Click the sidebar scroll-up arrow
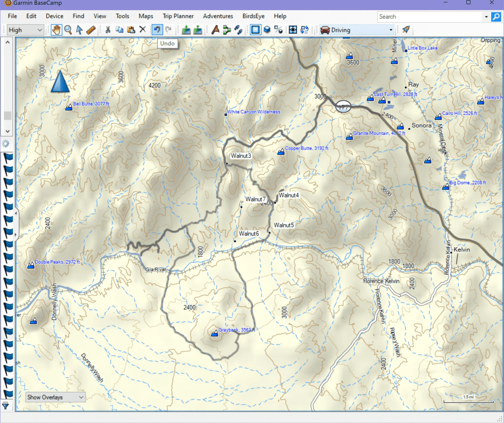 8,42
